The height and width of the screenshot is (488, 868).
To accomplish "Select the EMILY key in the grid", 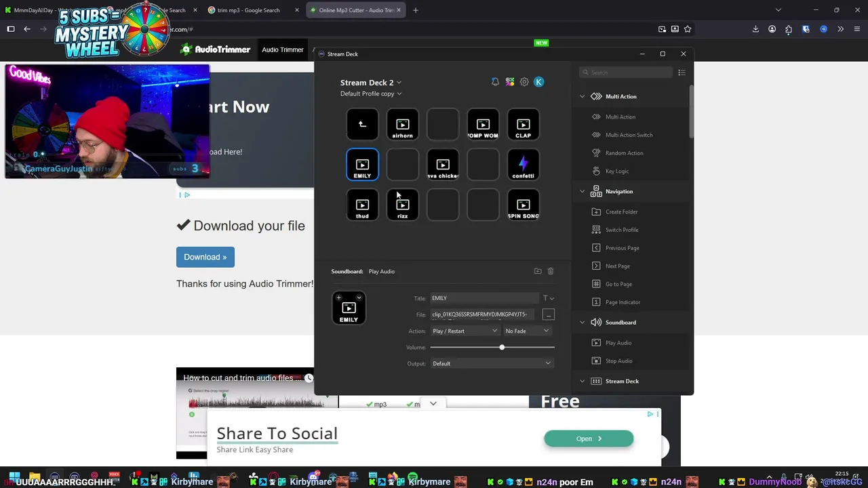I will point(362,165).
